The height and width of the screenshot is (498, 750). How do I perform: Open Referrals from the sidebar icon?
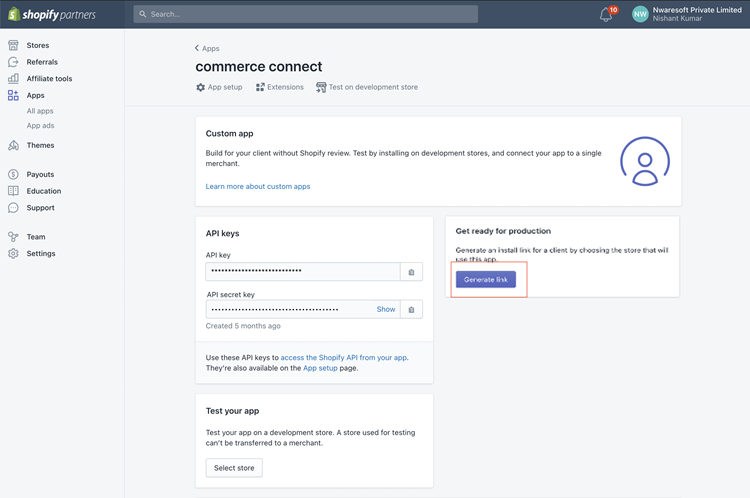(13, 62)
